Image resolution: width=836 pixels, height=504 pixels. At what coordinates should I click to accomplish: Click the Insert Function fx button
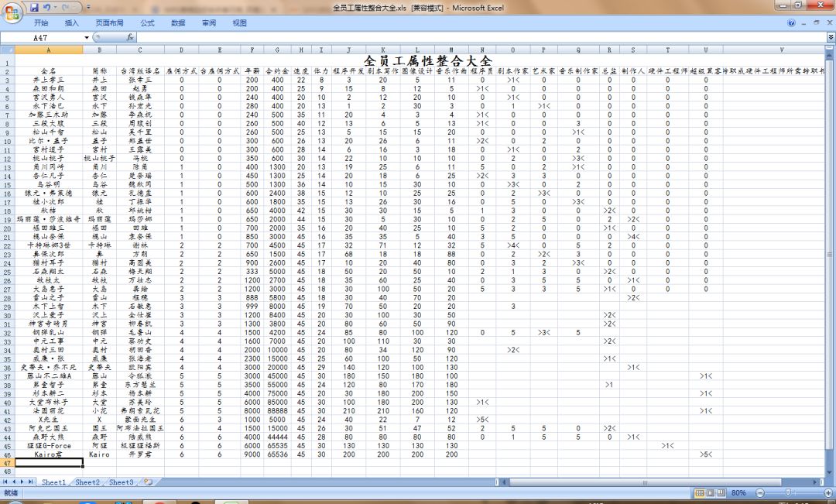pyautogui.click(x=129, y=37)
